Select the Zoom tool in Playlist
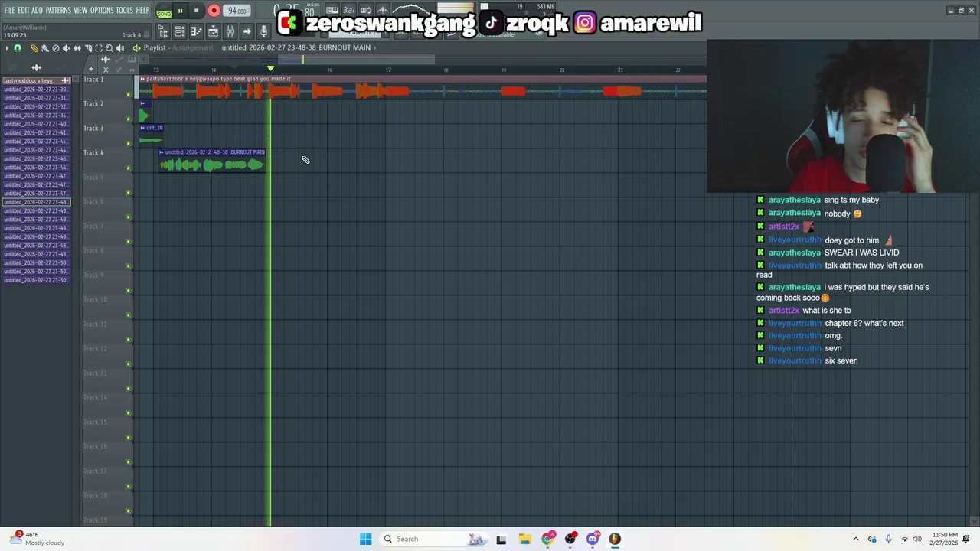 pos(109,48)
